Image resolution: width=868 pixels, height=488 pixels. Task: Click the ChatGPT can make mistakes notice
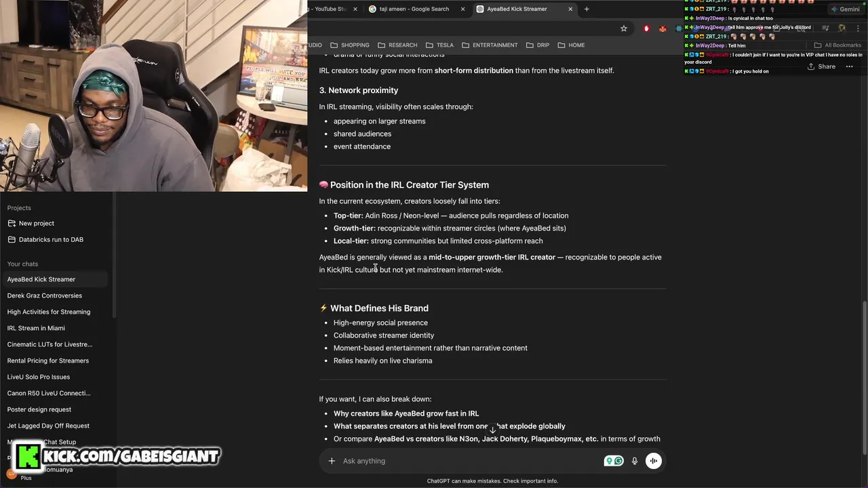492,481
